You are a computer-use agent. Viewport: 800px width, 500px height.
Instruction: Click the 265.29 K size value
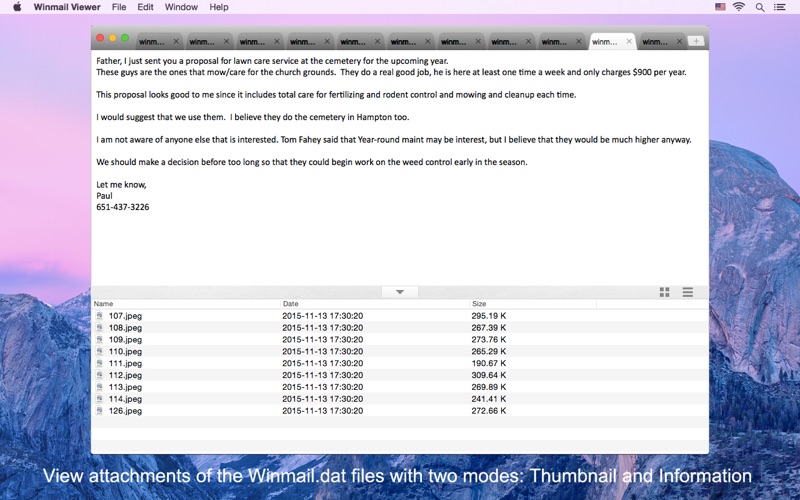coord(489,351)
